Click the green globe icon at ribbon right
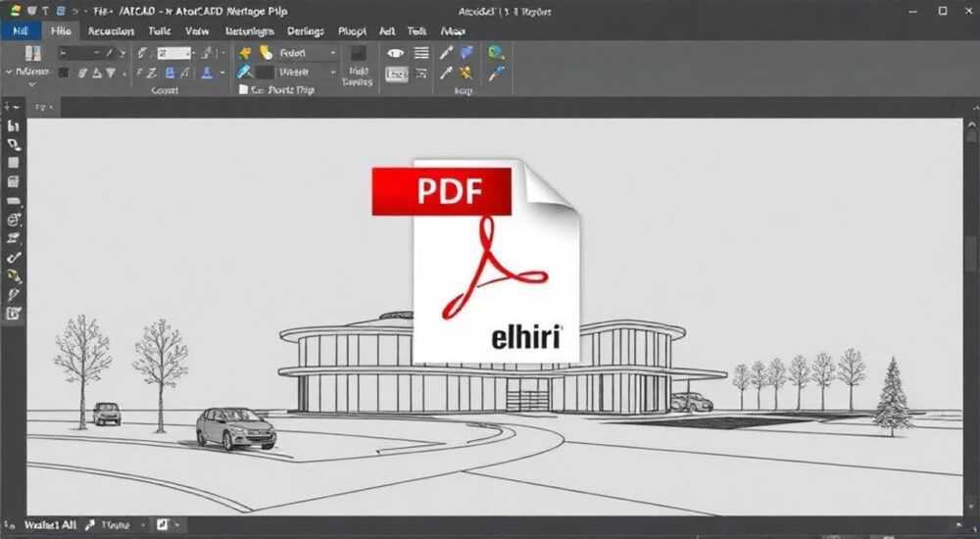Screen dimensions: 980x539 point(496,53)
